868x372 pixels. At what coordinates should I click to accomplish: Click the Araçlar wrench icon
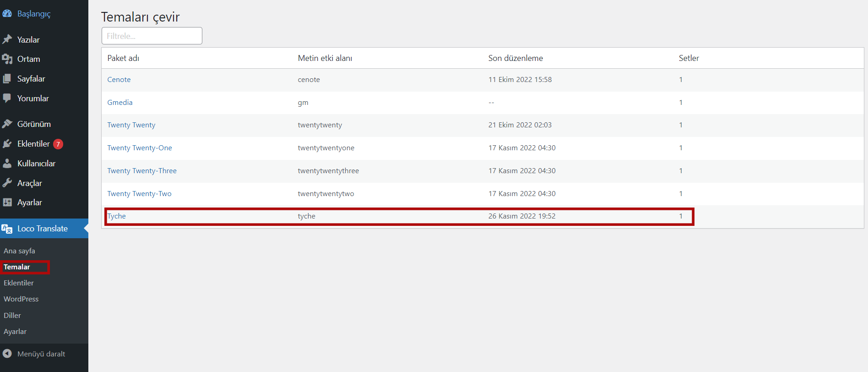[x=7, y=183]
